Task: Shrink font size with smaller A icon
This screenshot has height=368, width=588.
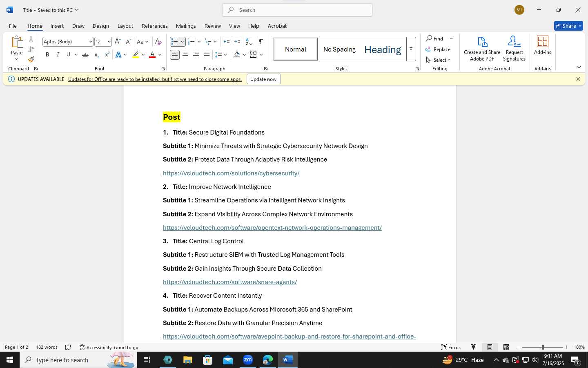Action: 128,42
